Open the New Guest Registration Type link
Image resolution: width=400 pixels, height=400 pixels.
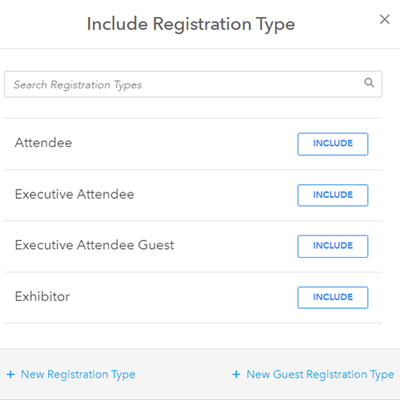tap(320, 374)
